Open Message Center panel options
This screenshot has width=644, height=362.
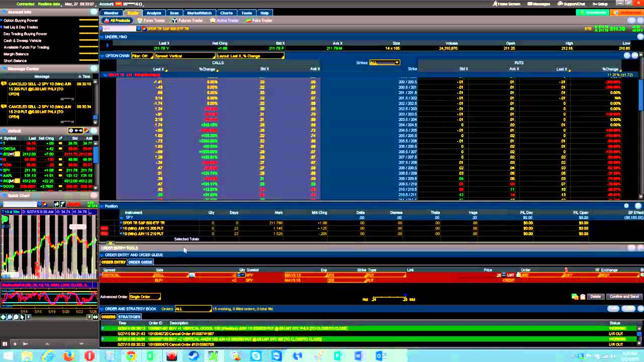[94, 69]
